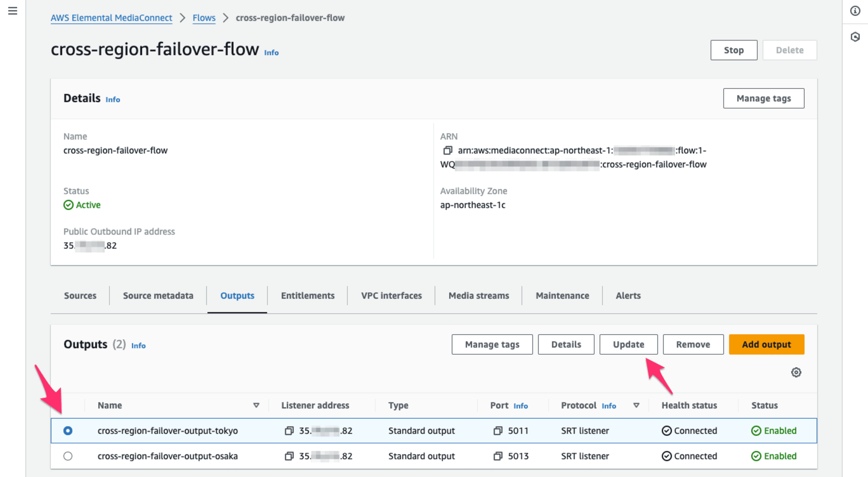
Task: Click the flow name value under Name
Action: (x=115, y=151)
